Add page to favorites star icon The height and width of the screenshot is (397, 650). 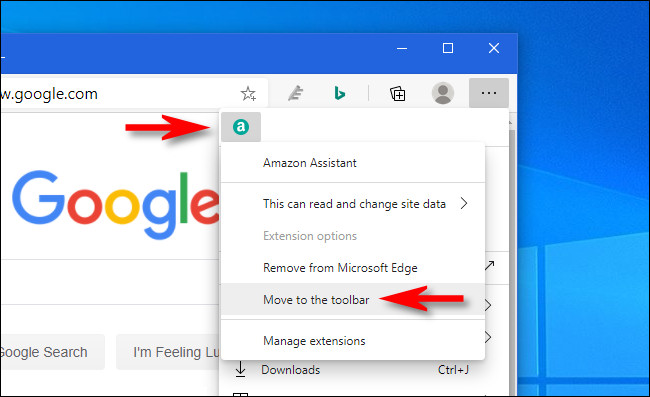click(248, 94)
